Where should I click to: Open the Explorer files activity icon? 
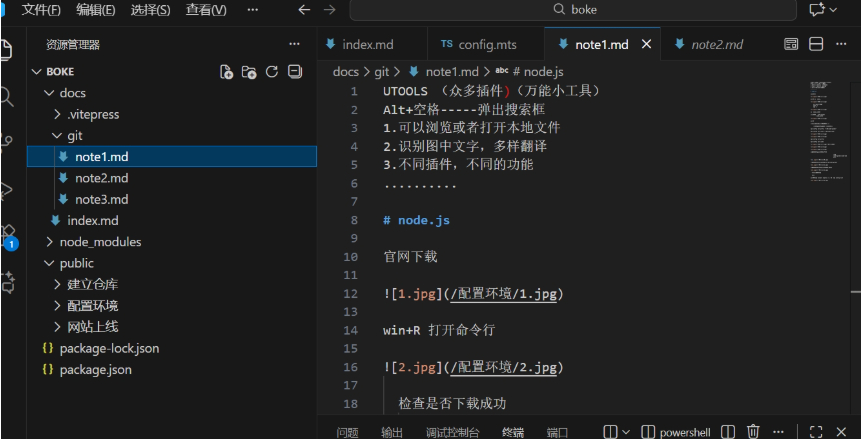click(x=6, y=50)
